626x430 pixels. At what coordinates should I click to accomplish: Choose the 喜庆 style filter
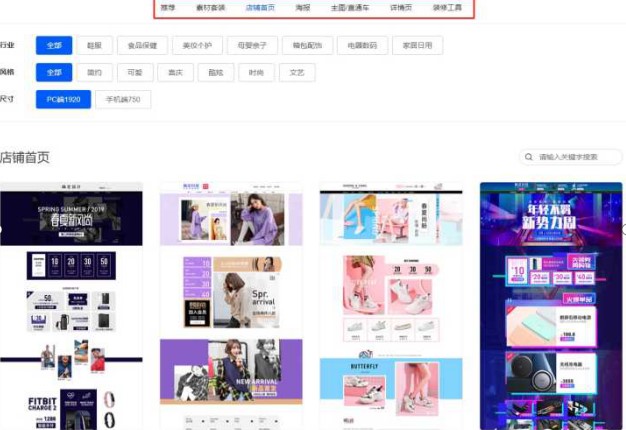(175, 73)
